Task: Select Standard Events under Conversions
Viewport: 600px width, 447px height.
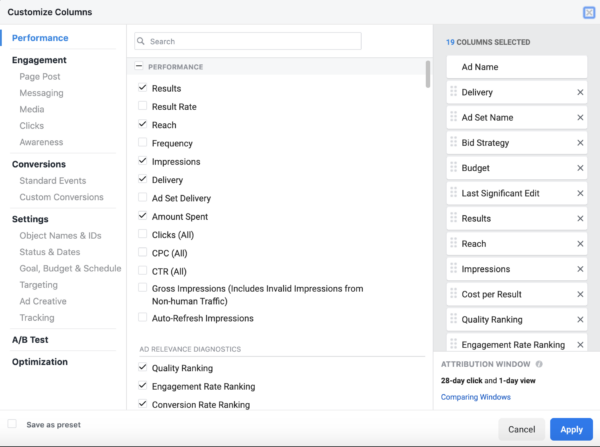Action: [53, 181]
